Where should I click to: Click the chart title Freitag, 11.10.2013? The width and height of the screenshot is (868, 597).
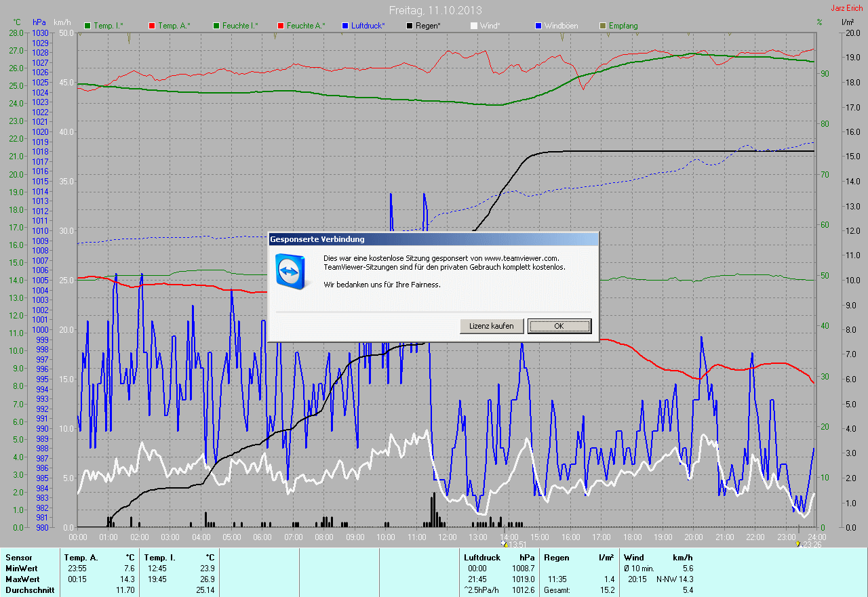pos(435,10)
